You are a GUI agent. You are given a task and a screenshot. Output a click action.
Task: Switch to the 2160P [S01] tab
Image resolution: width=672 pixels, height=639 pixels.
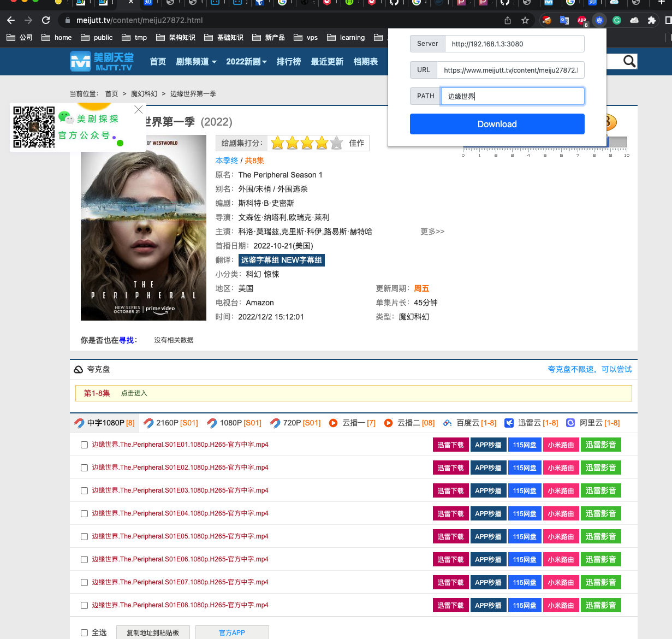coord(171,423)
